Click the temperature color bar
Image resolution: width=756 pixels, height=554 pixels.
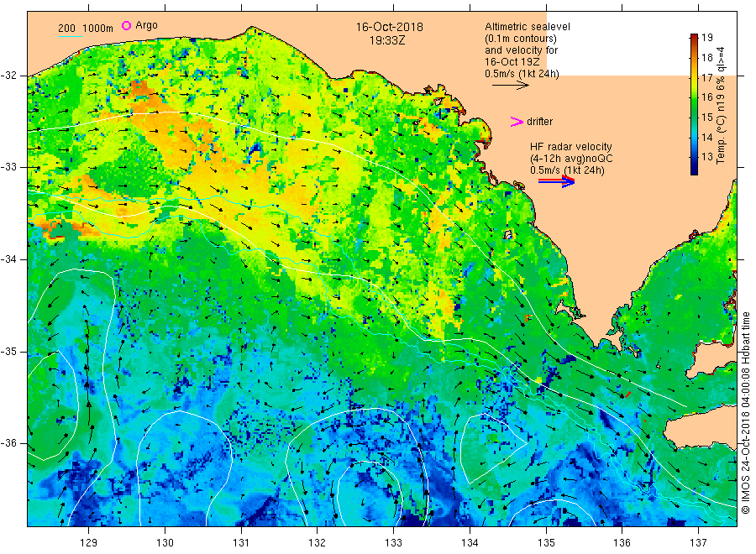(694, 104)
